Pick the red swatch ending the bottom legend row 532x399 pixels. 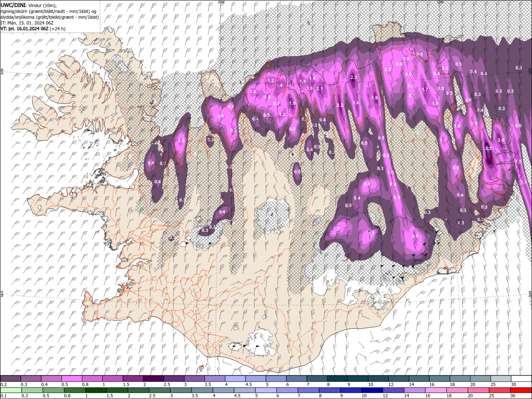point(521,390)
